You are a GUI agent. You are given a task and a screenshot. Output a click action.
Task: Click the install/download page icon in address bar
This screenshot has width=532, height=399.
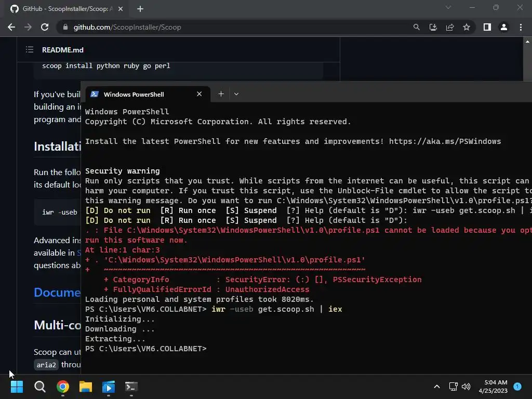(433, 27)
